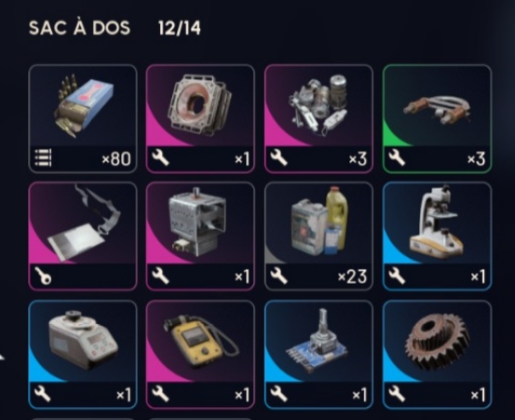Choose the blue circuit board sensor item
This screenshot has height=420, width=515.
tap(318, 354)
